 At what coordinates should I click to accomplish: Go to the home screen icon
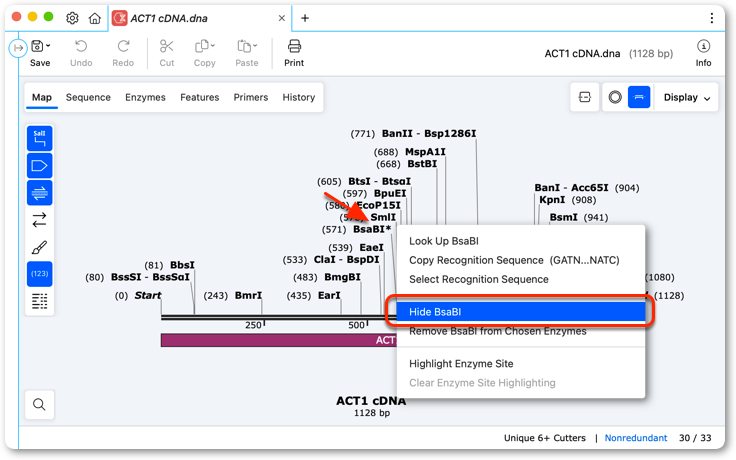click(x=95, y=18)
